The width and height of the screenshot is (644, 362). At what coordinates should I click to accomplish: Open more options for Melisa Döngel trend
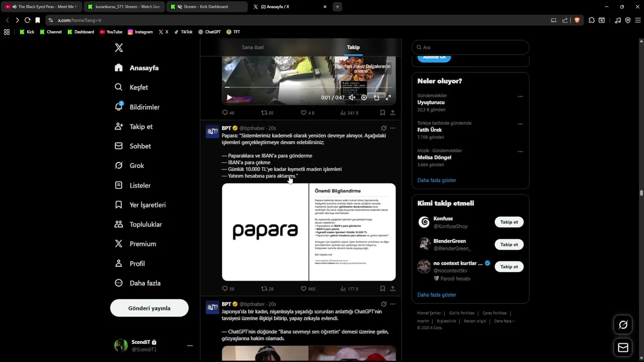520,151
